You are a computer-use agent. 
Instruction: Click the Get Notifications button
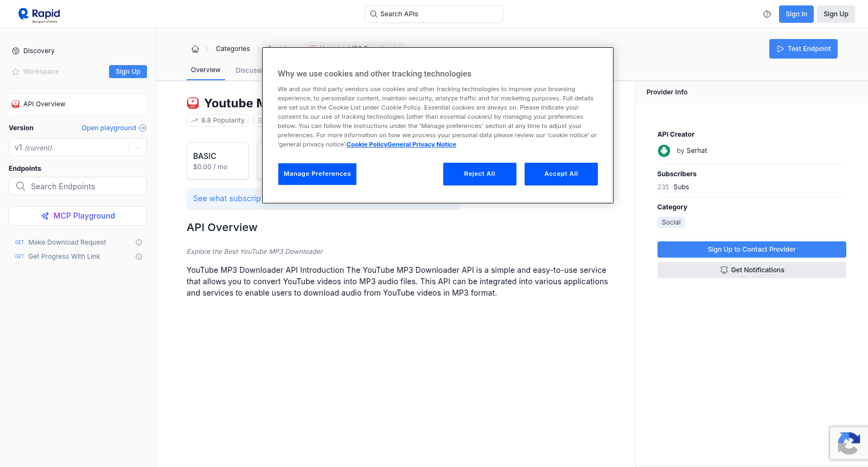point(751,270)
